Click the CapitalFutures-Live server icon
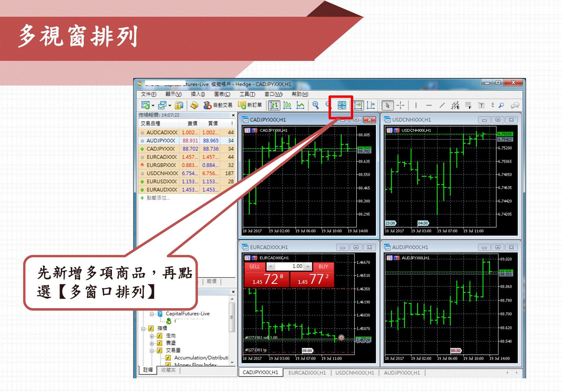The height and width of the screenshot is (392, 562). coord(160,314)
